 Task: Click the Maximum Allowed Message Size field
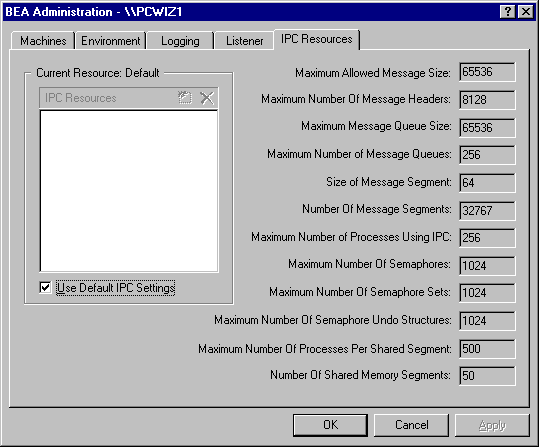tap(487, 72)
